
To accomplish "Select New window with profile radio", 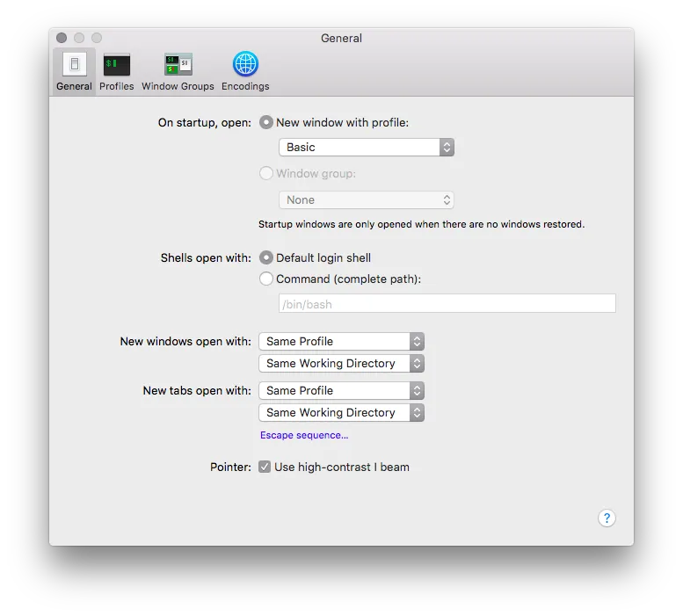I will (x=266, y=123).
